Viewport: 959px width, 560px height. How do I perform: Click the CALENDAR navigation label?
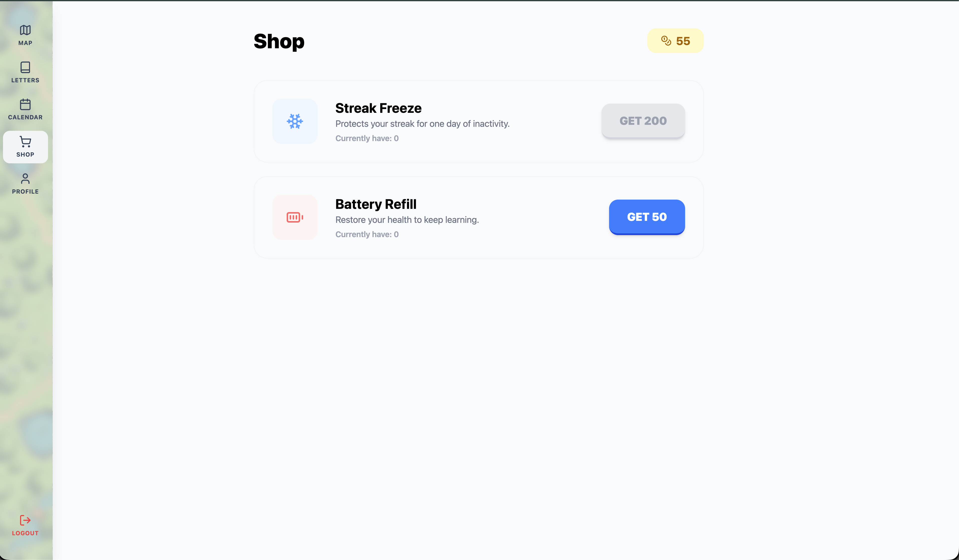[x=25, y=117]
